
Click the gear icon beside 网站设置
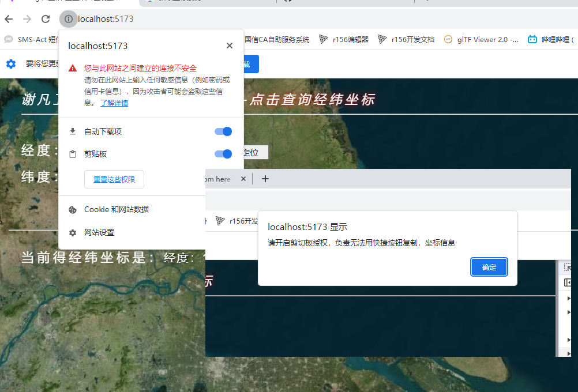tap(73, 233)
